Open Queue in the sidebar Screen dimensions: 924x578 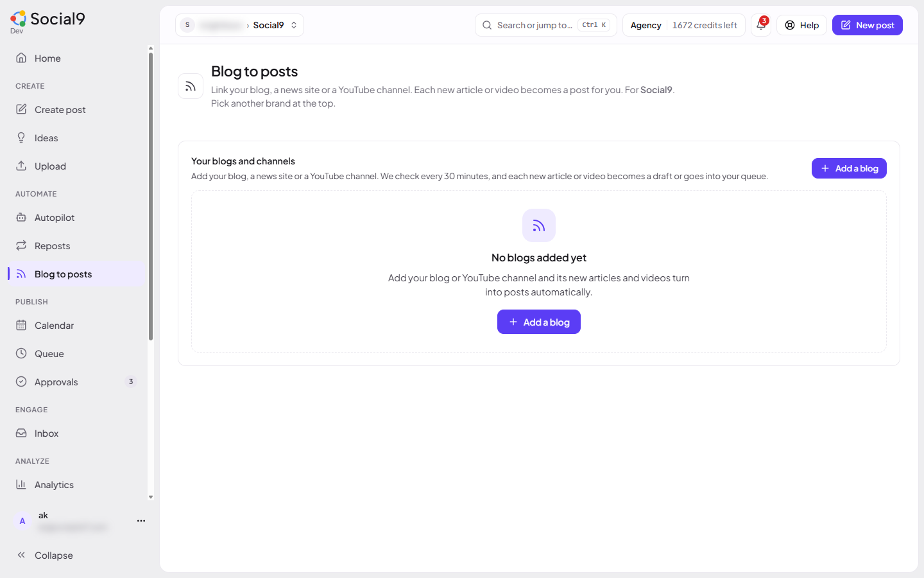[x=77, y=353]
